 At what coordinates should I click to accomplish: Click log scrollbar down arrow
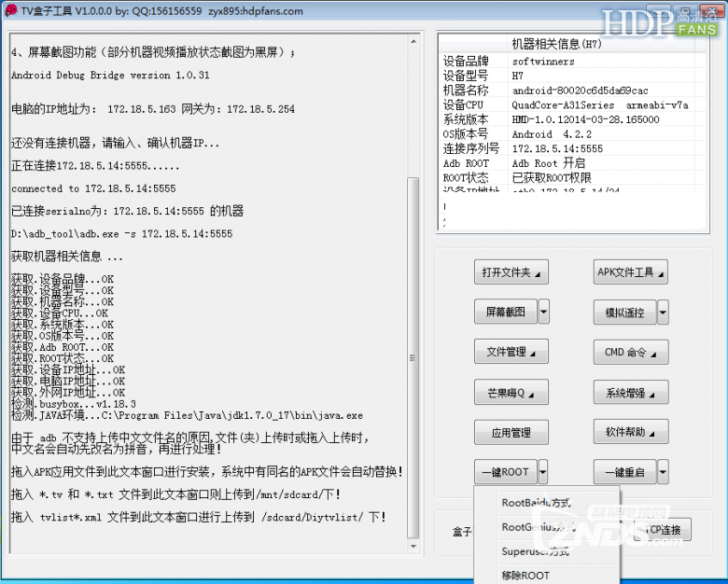pos(413,547)
